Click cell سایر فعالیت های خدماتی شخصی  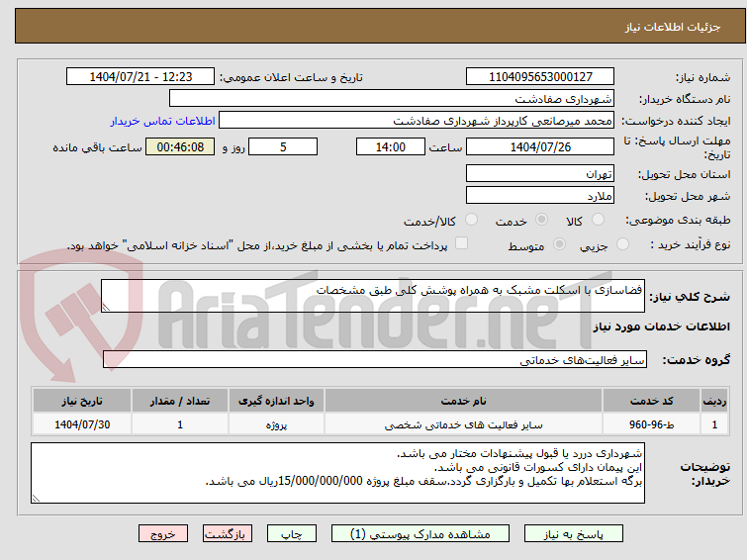click(463, 424)
